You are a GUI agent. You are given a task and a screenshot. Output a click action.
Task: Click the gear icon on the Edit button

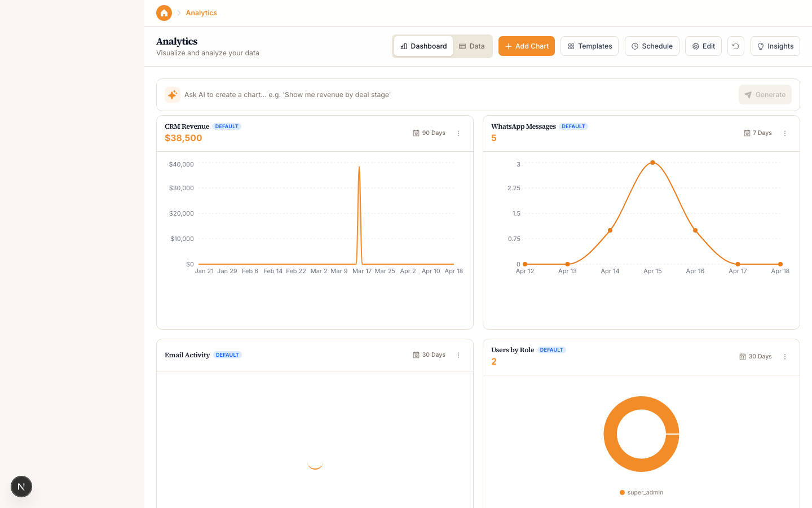click(x=695, y=46)
